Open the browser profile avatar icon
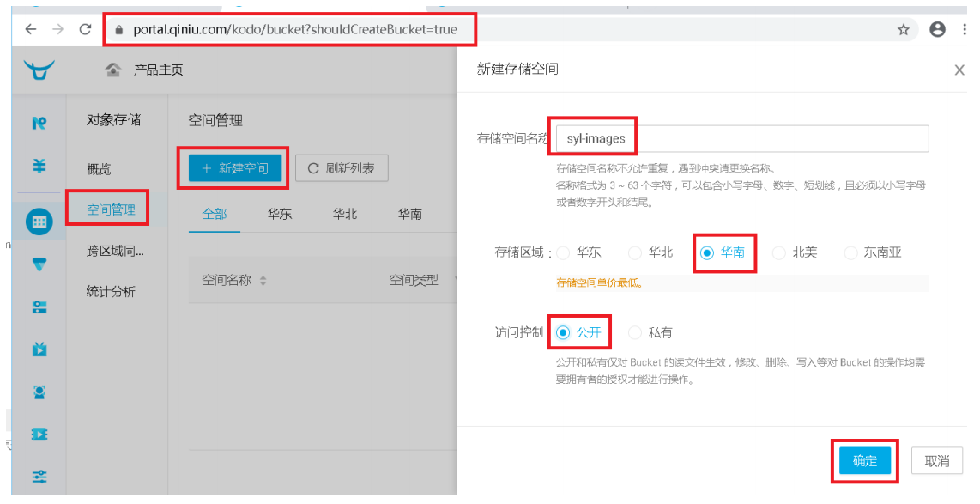The width and height of the screenshot is (980, 504). pos(937,29)
